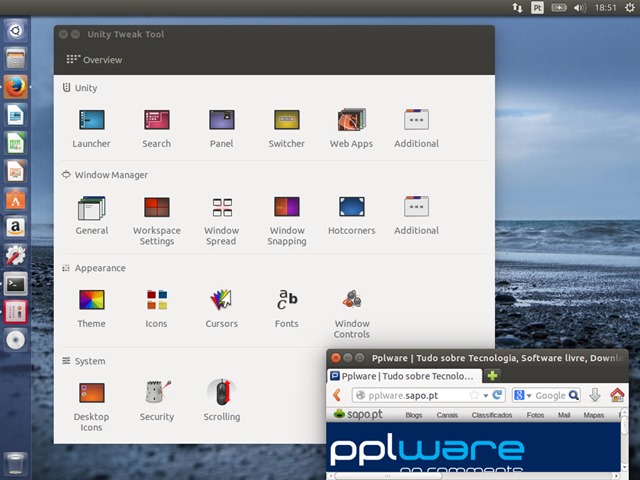Open the disc drive launcher icon
Viewport: 640px width, 480px height.
(x=16, y=340)
